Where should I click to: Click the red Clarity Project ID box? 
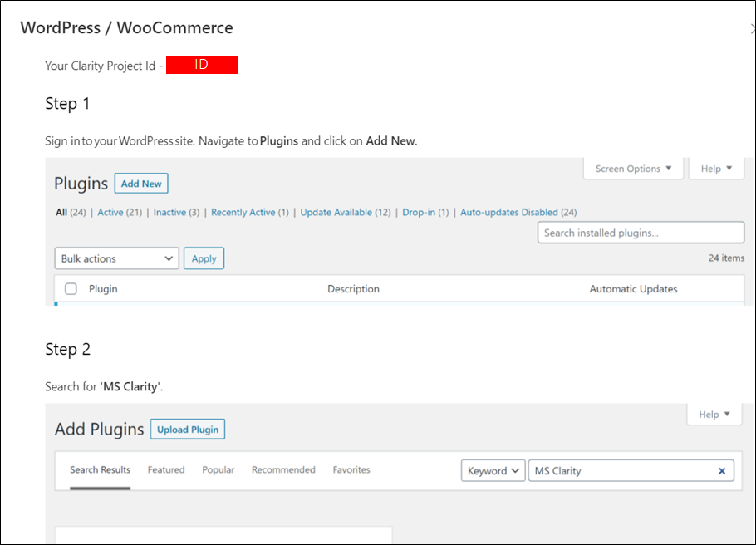pyautogui.click(x=202, y=65)
